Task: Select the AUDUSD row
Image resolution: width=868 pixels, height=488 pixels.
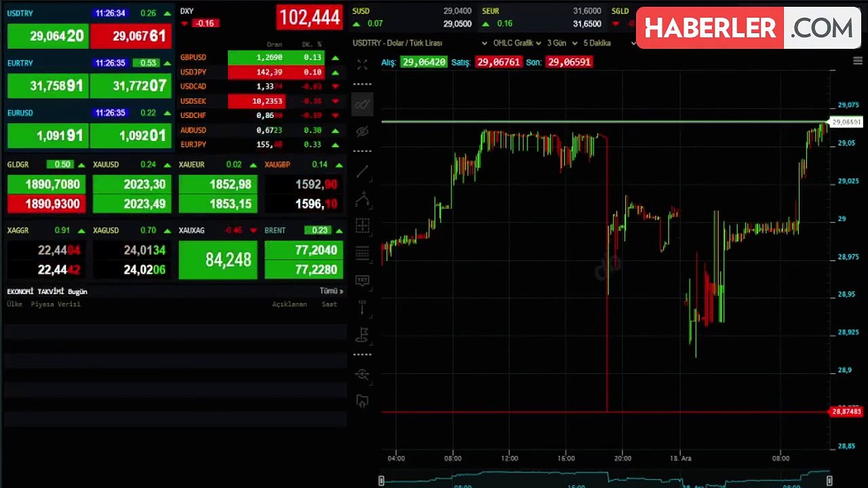Action: [260, 130]
